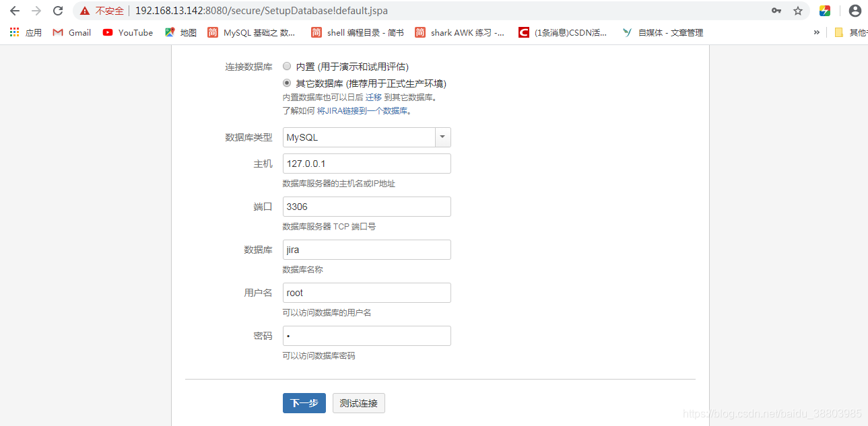Open the saved password key icon

tap(776, 11)
